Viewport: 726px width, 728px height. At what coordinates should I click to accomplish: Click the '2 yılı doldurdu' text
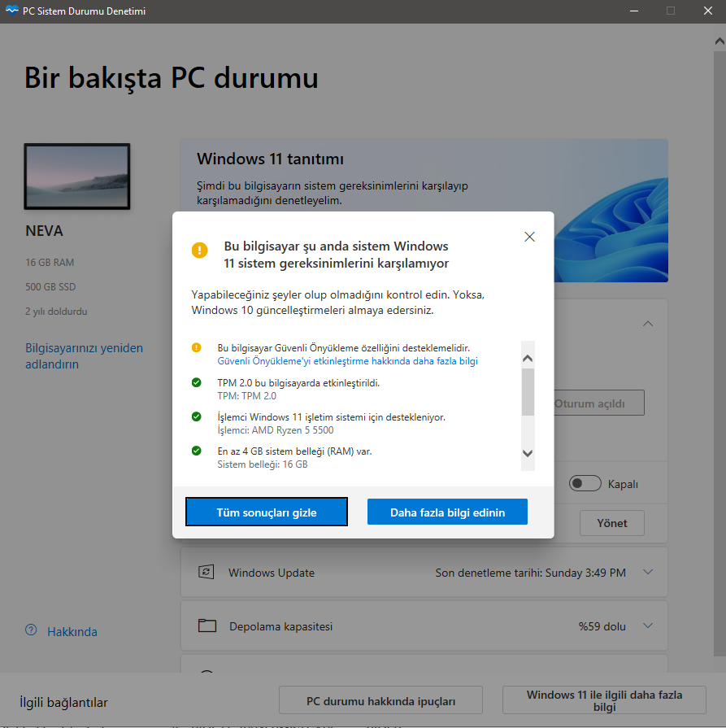(x=56, y=312)
